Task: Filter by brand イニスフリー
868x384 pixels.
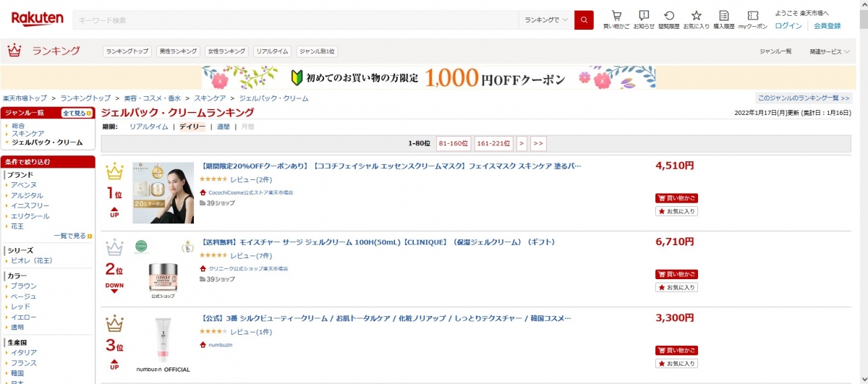Action: (x=30, y=205)
